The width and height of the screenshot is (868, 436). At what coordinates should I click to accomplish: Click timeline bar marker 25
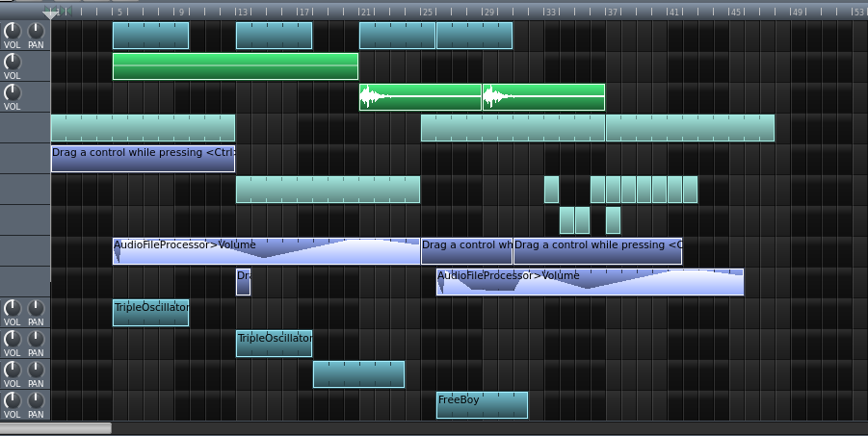click(428, 12)
